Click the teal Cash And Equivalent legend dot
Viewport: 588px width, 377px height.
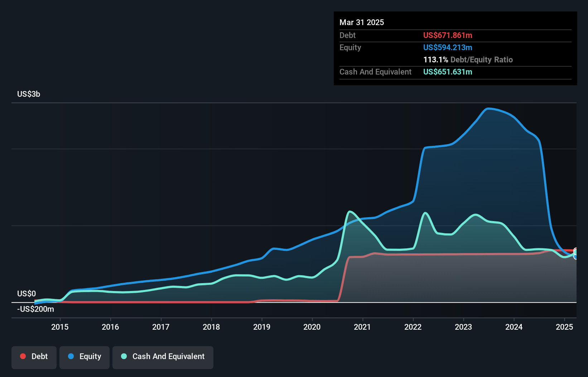tap(124, 357)
